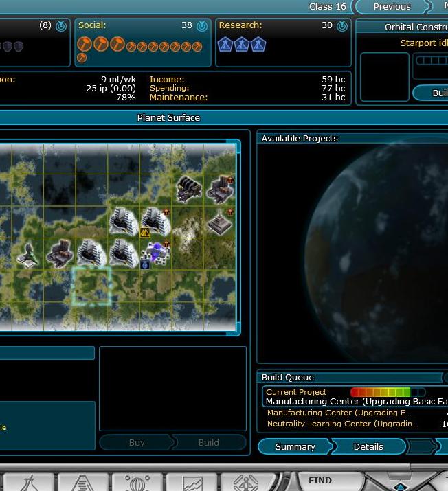Click the starport construction progress bar
This screenshot has height=491, width=448.
432,60
